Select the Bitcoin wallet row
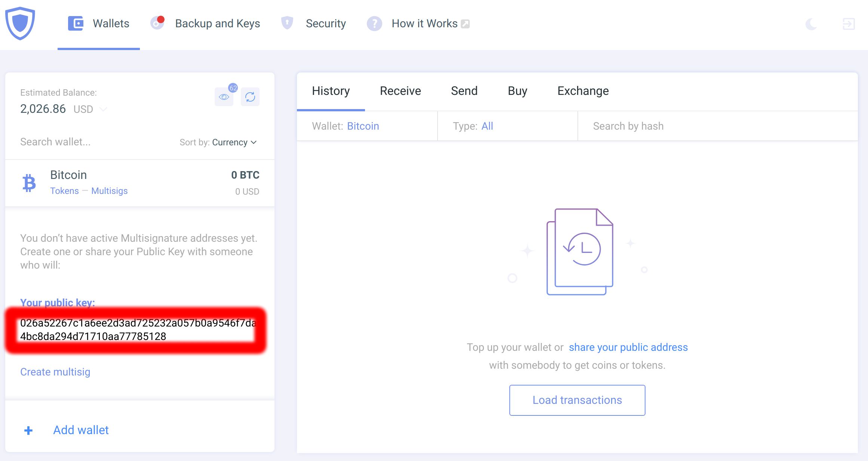The height and width of the screenshot is (461, 868). 140,183
